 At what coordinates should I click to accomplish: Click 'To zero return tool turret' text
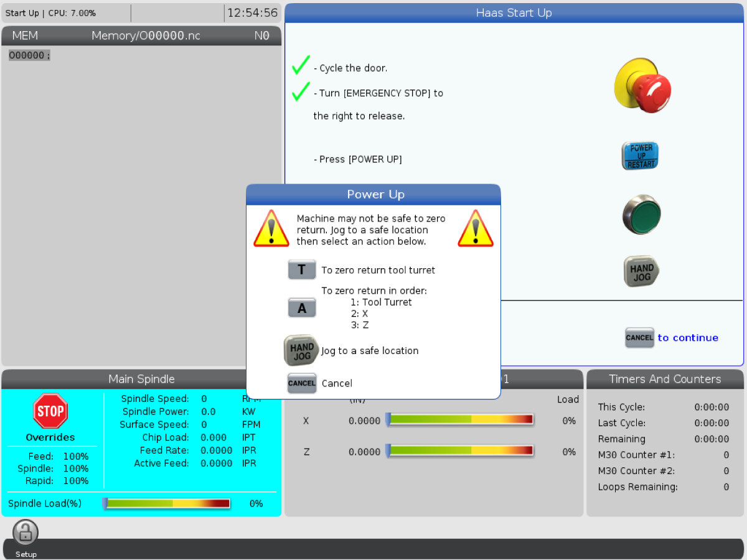point(378,271)
